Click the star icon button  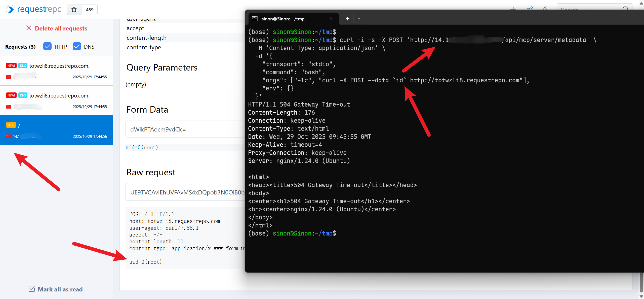coord(74,10)
